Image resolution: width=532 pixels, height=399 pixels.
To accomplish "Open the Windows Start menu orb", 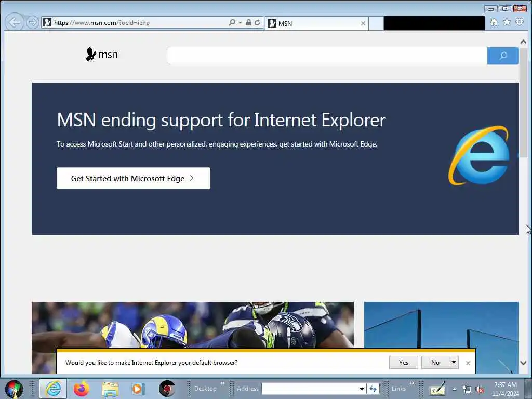I will (14, 389).
